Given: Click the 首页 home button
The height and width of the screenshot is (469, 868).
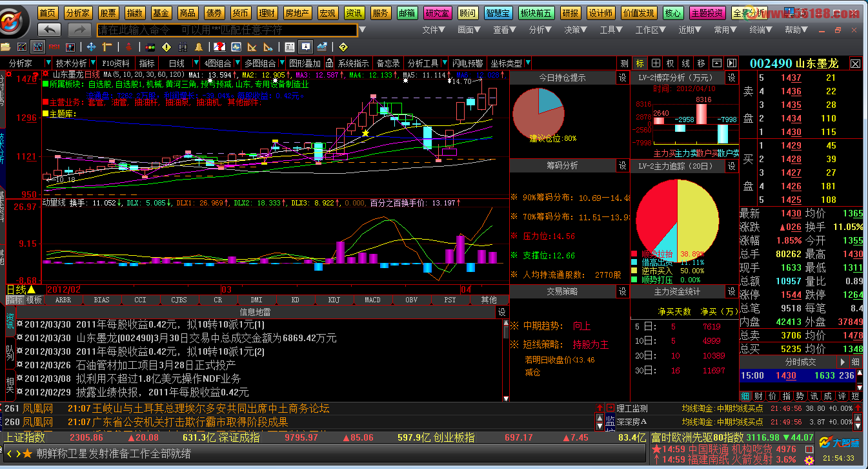Looking at the screenshot, I should click(x=48, y=13).
